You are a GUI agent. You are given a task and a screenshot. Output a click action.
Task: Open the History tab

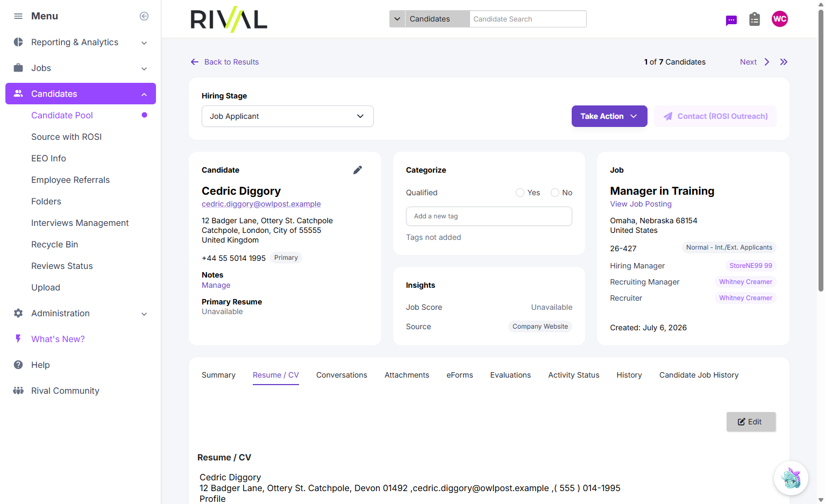click(629, 375)
